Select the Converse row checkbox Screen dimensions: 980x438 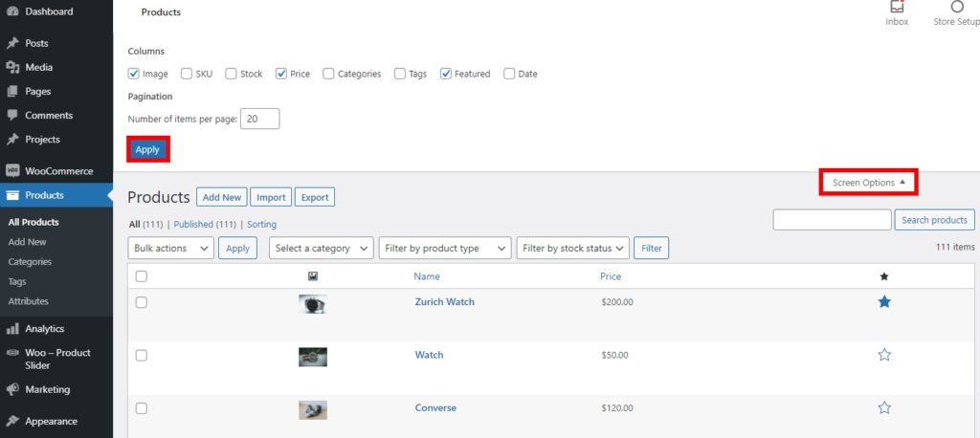(142, 408)
